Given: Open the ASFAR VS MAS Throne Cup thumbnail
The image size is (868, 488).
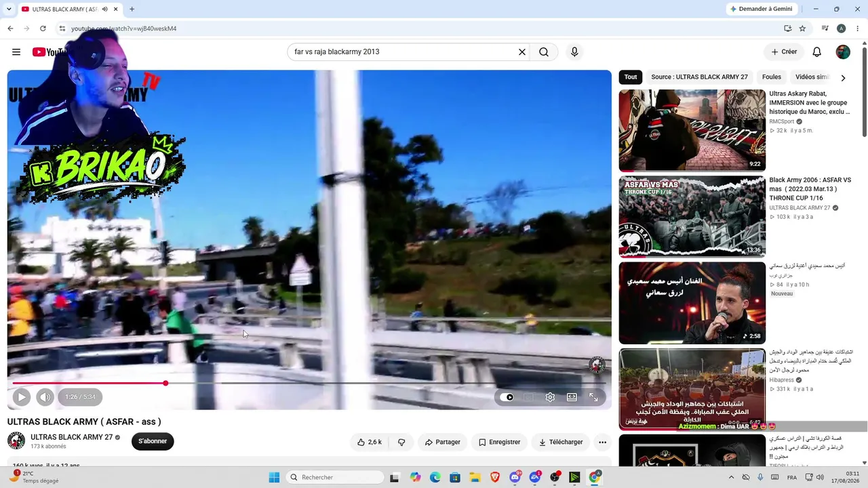Looking at the screenshot, I should coord(692,217).
